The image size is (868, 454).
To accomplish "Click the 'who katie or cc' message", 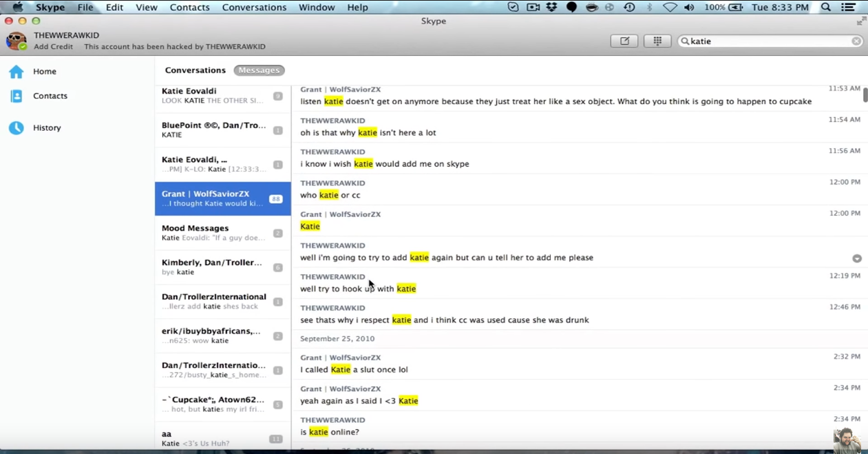I will [x=330, y=195].
